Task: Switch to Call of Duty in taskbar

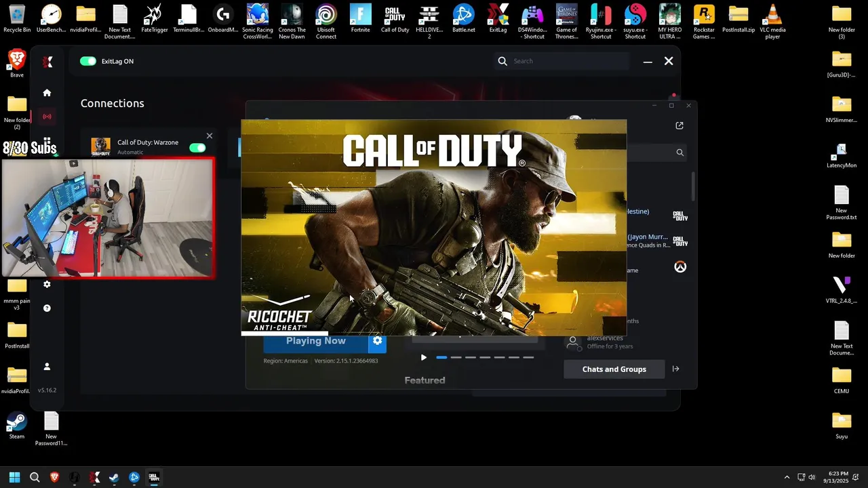Action: pyautogui.click(x=154, y=477)
